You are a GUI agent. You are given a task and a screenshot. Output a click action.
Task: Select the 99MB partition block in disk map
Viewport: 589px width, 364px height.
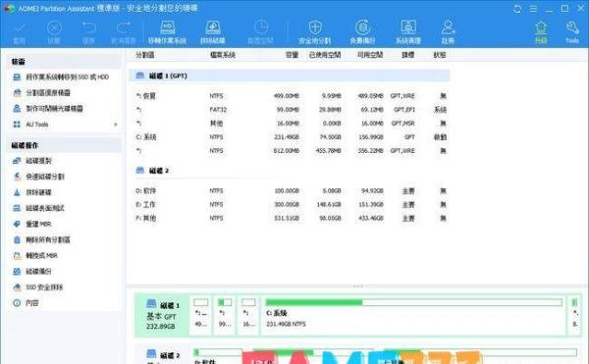point(225,315)
